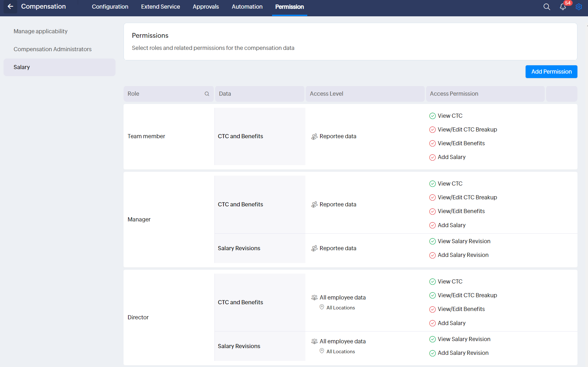588x367 pixels.
Task: Click All Locations pin icon under Director Salary Revisions
Action: coord(322,351)
